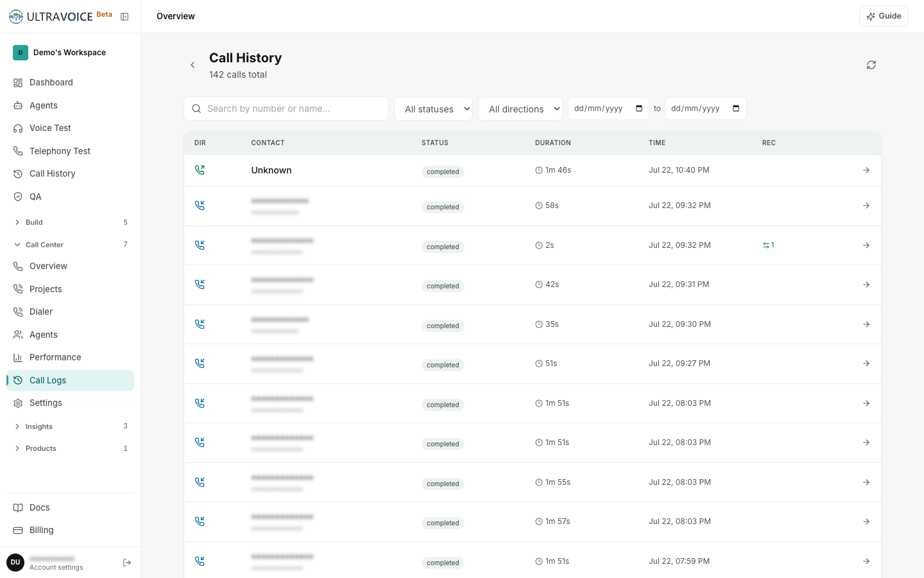Click inbound icon on the 58s call
Screen dimensions: 924x578
[200, 206]
